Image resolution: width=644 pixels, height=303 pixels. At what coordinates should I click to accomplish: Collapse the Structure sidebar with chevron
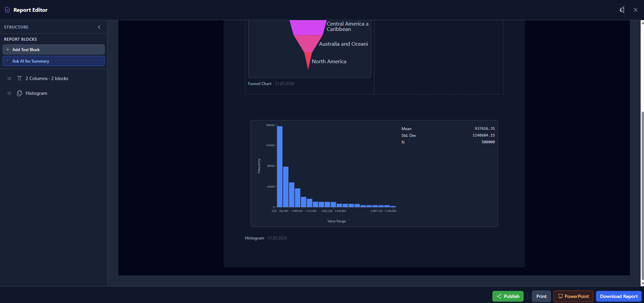pyautogui.click(x=99, y=27)
